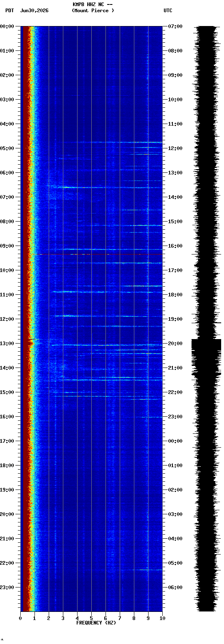Click the '23:00' PDT time label
Image resolution: width=224 pixels, height=644 pixels.
[7, 587]
